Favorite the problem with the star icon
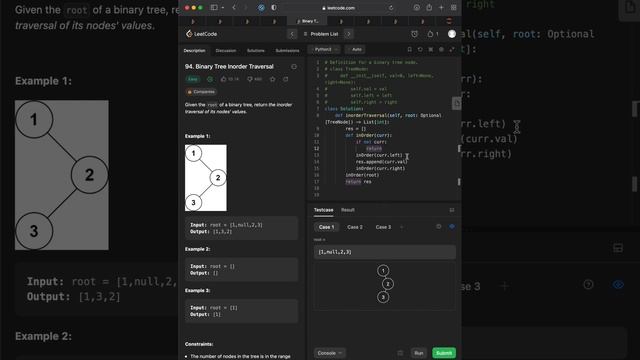 coord(273,79)
